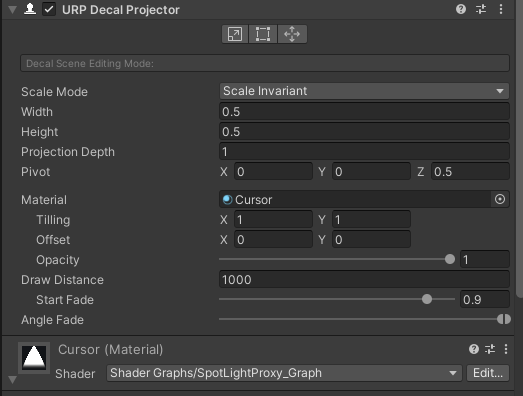
Task: Click the Angle Fade label
Action: (x=52, y=320)
